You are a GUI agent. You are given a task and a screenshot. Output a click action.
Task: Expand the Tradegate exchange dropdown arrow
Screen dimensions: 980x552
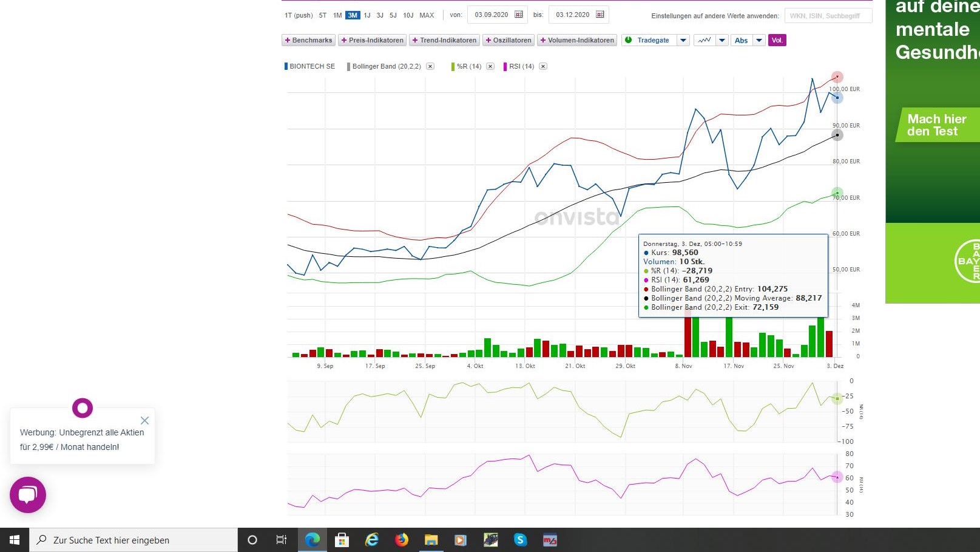(x=683, y=40)
